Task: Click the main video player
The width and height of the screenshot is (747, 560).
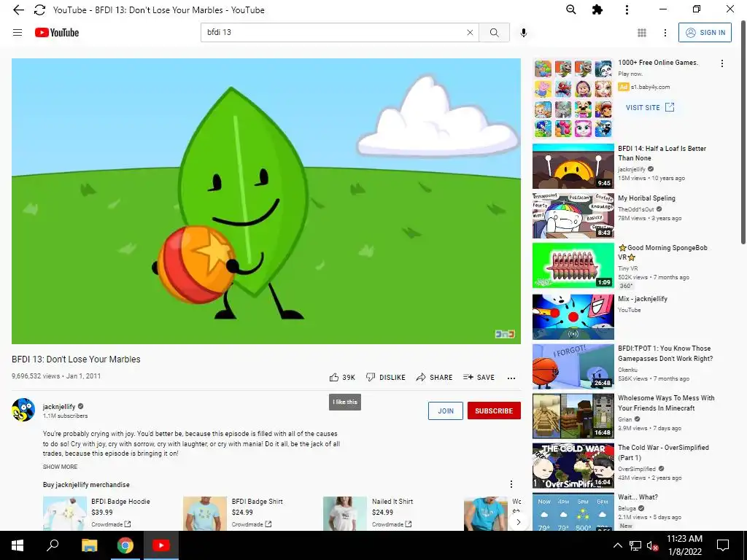Action: point(266,201)
